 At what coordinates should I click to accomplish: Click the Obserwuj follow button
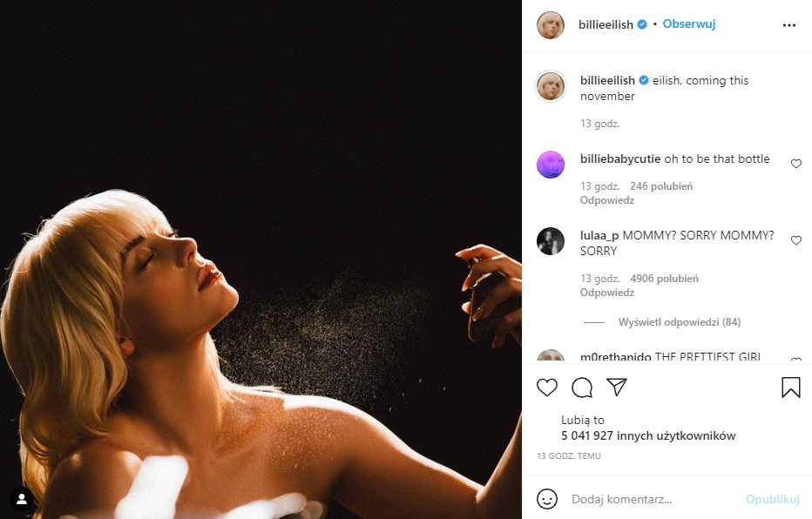[x=688, y=24]
